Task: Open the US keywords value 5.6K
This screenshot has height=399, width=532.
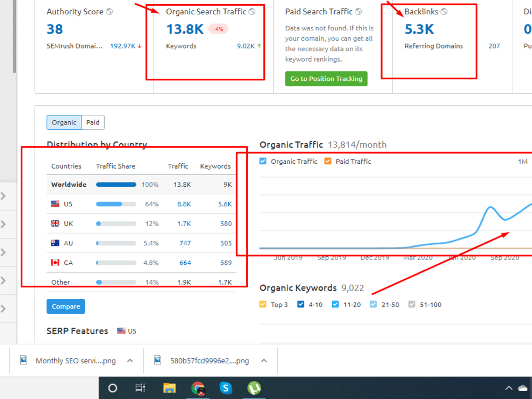Action: 225,204
